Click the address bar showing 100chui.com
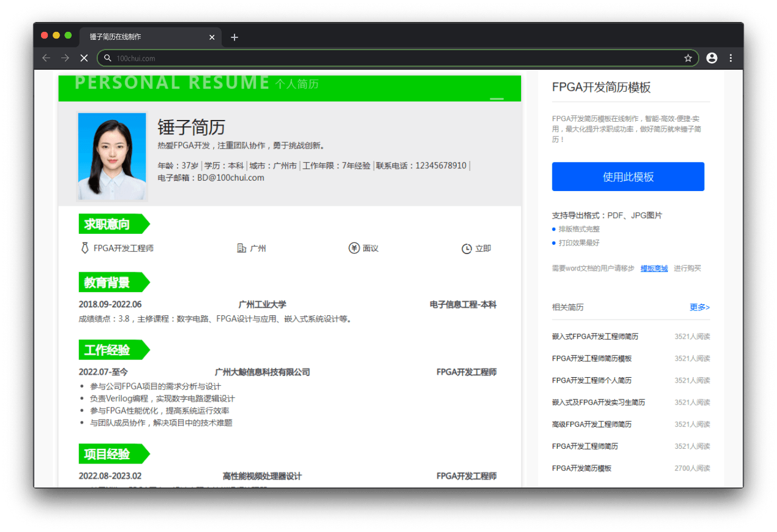The height and width of the screenshot is (532, 777). click(x=392, y=58)
